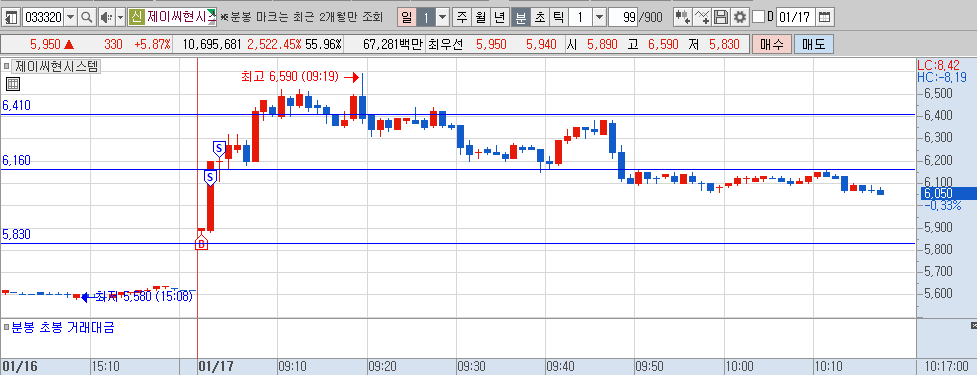
Task: Expand the dropdown beside the speaker icon
Action: coord(121,17)
